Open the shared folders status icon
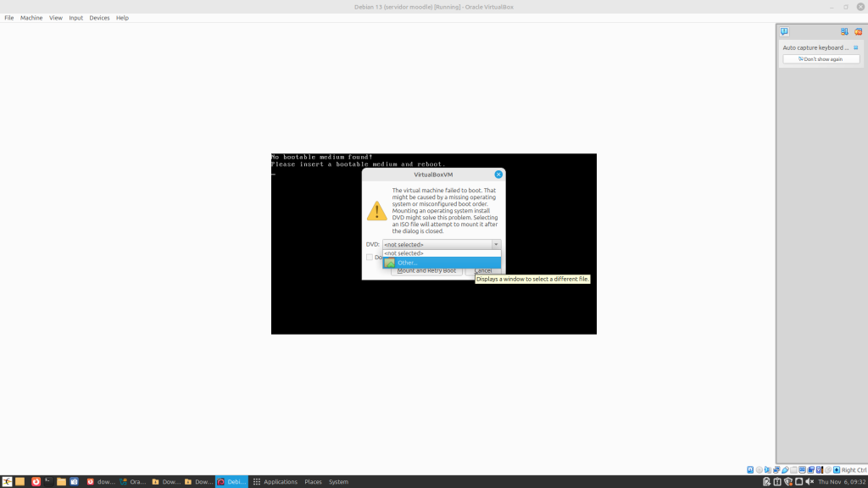 (x=793, y=469)
